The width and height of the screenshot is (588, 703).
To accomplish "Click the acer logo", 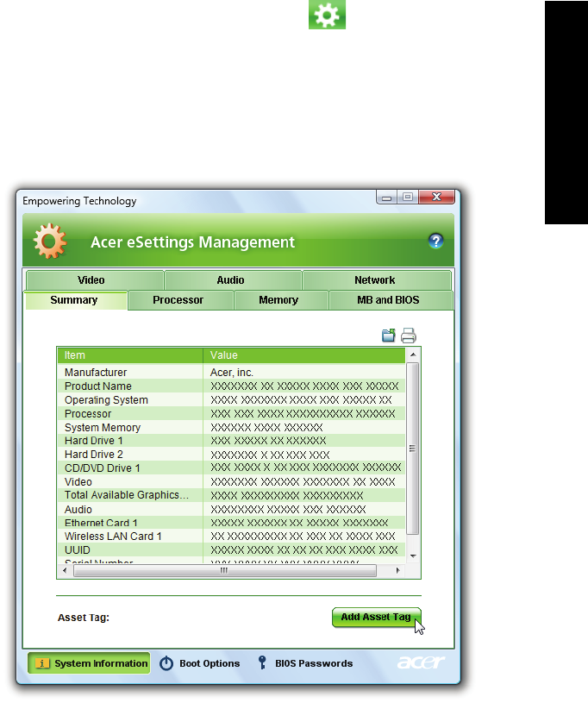I will tap(421, 662).
